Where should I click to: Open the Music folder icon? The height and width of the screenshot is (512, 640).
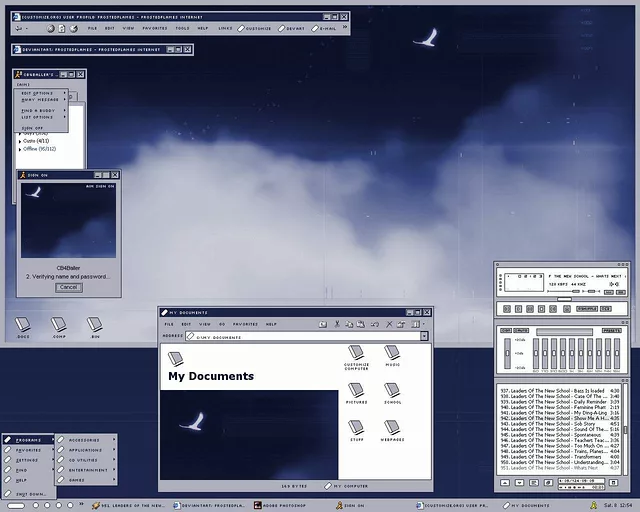click(x=392, y=353)
